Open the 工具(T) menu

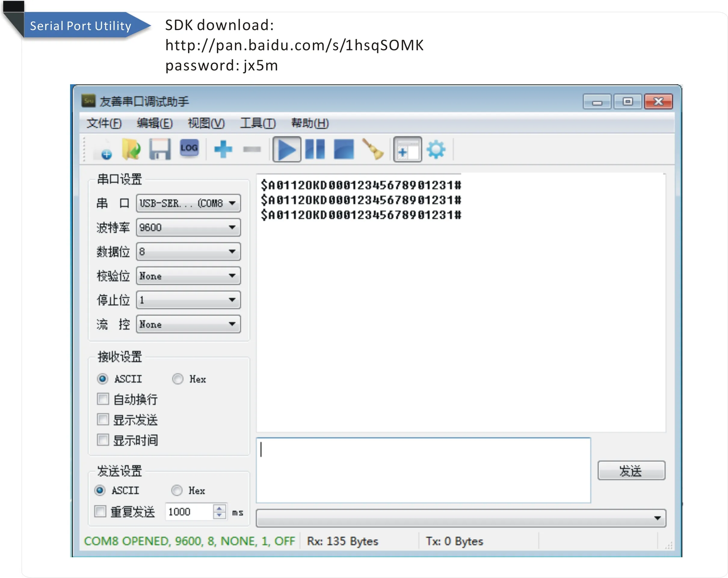tap(258, 123)
